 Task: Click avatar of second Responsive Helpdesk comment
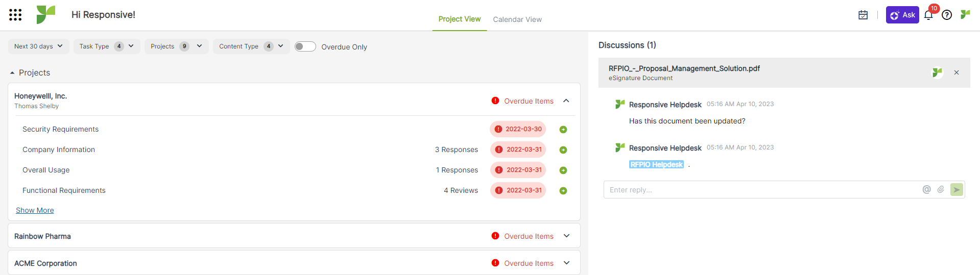point(620,147)
